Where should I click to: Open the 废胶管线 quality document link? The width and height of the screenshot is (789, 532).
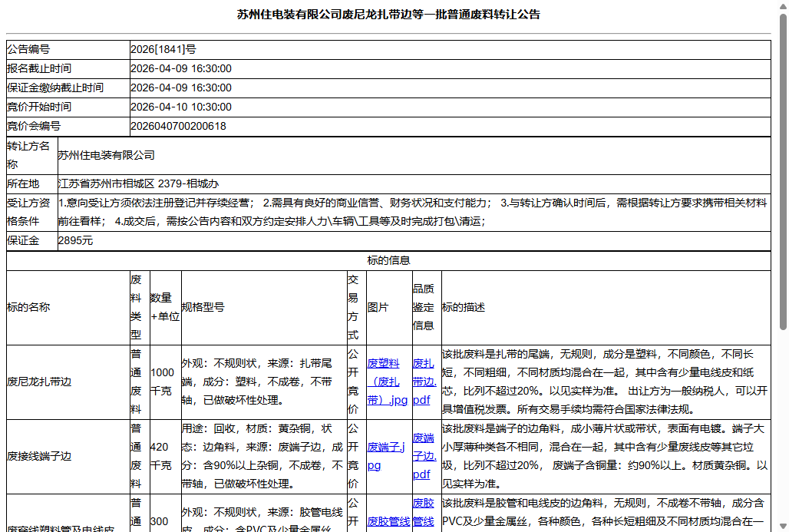[423, 512]
